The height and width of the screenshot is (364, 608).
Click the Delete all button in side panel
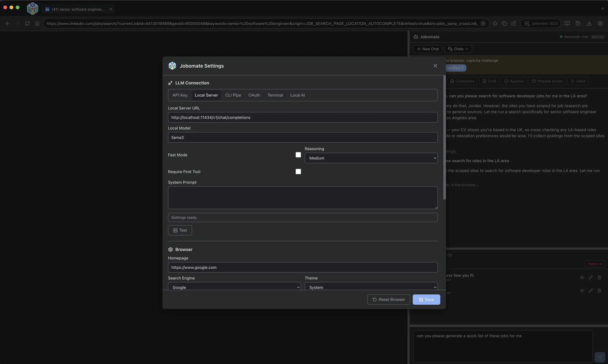595,264
